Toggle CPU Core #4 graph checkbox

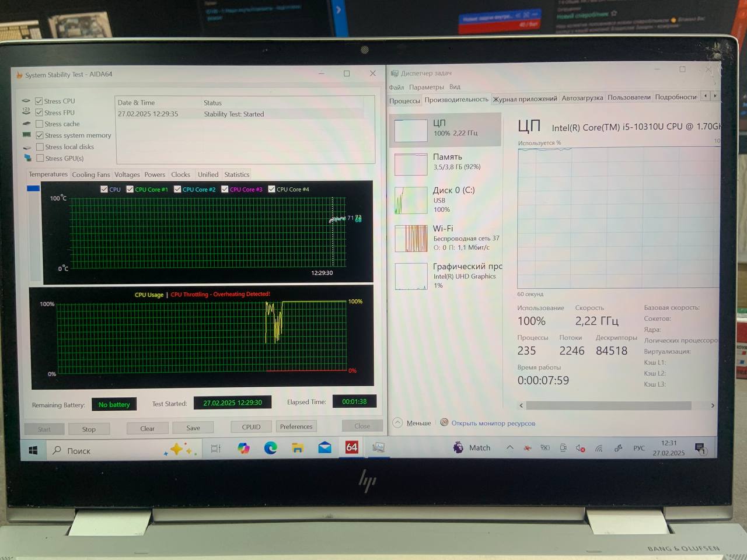(x=271, y=189)
